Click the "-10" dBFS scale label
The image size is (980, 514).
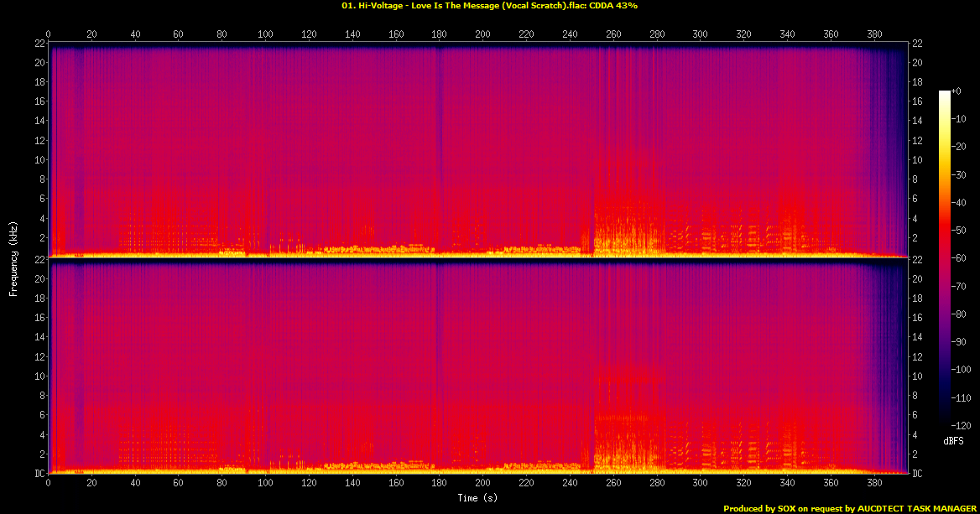(x=959, y=119)
